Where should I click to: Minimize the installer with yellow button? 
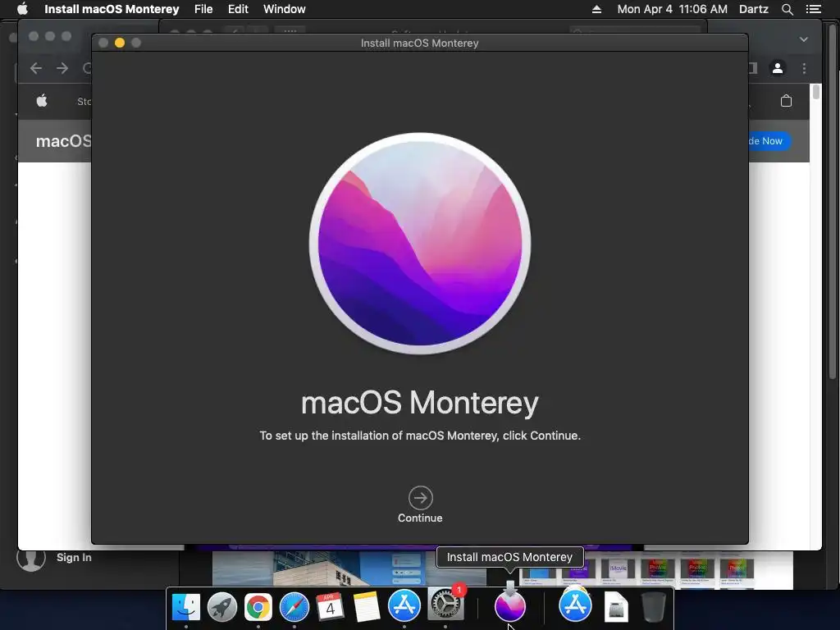(120, 43)
